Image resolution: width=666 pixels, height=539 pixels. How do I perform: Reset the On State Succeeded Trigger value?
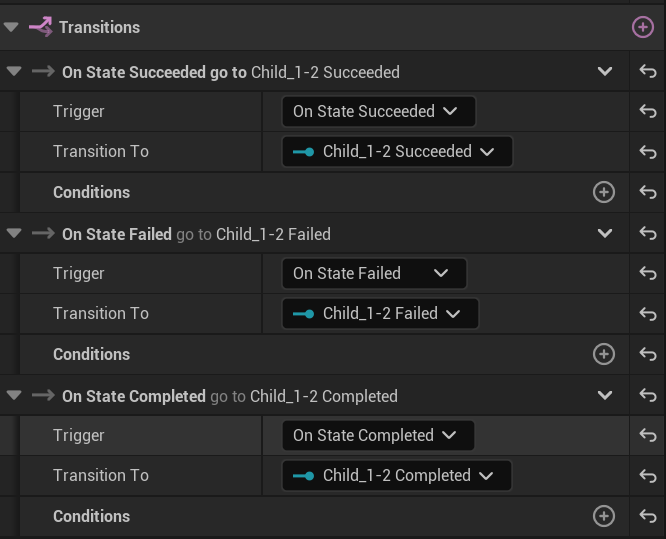click(x=648, y=112)
